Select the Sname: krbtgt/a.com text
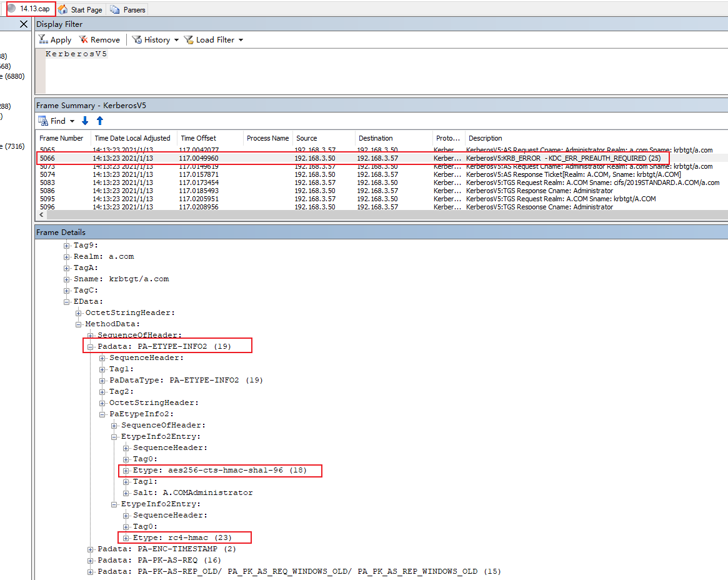Screen dimensions: 728x580 tap(121, 279)
